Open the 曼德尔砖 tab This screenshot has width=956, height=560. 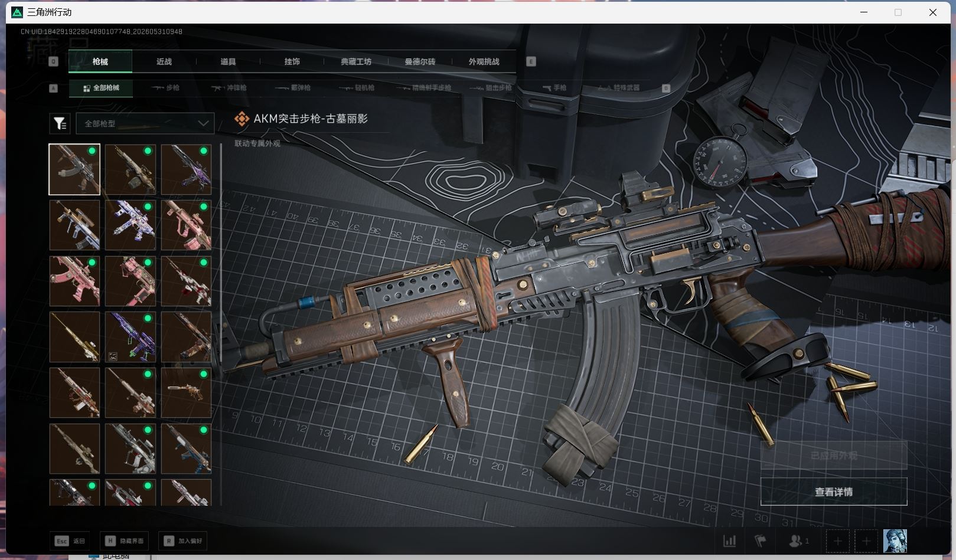(x=420, y=61)
